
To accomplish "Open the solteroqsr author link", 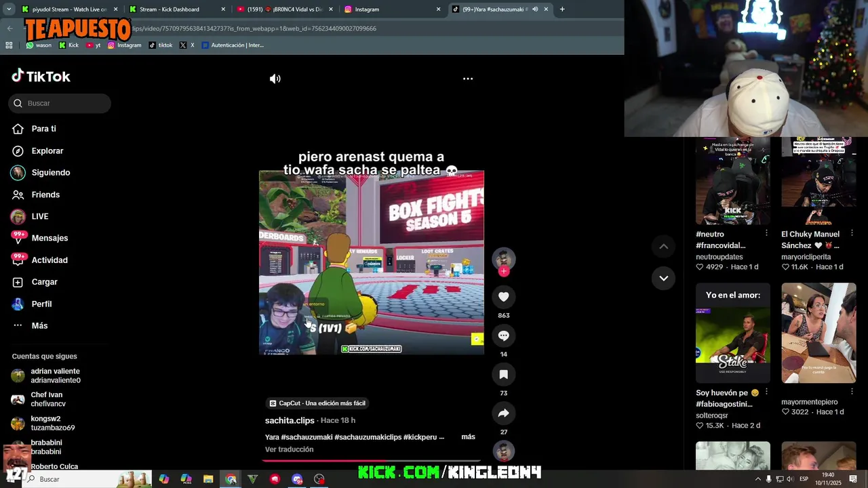I will click(711, 415).
